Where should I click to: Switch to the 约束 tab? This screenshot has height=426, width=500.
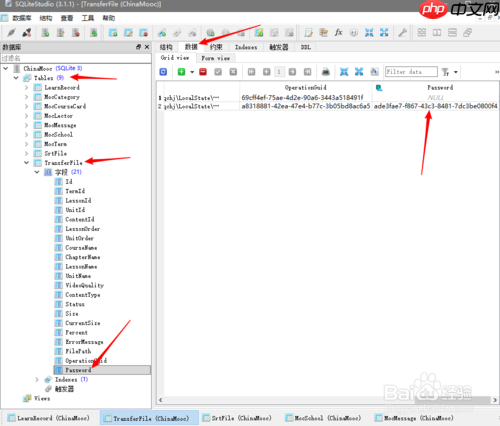coord(216,47)
